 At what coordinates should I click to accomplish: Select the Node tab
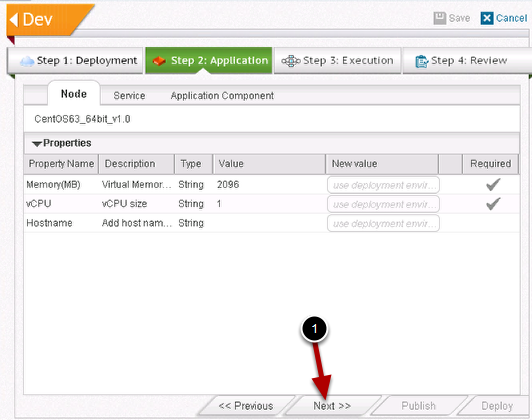coord(74,94)
